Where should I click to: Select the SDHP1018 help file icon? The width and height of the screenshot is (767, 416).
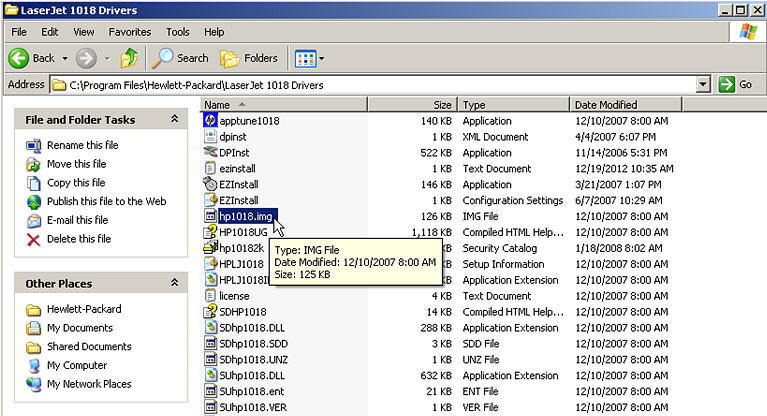210,311
